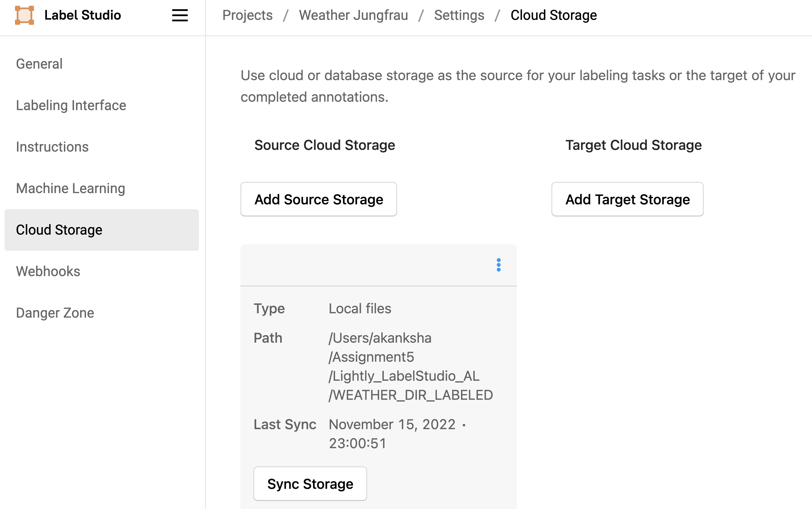Click Sync Storage button
Screen dimensions: 812x509
tap(310, 484)
